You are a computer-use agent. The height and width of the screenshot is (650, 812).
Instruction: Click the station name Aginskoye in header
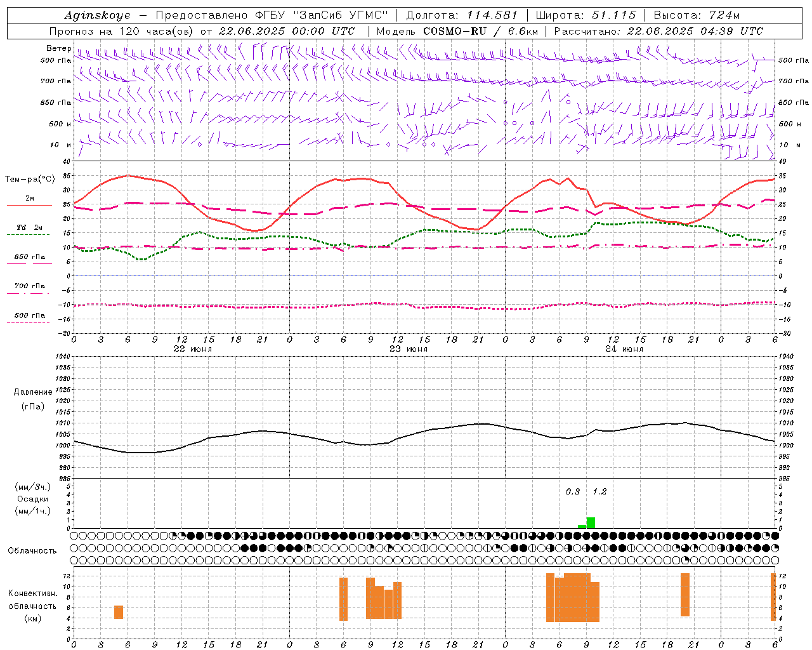point(97,15)
